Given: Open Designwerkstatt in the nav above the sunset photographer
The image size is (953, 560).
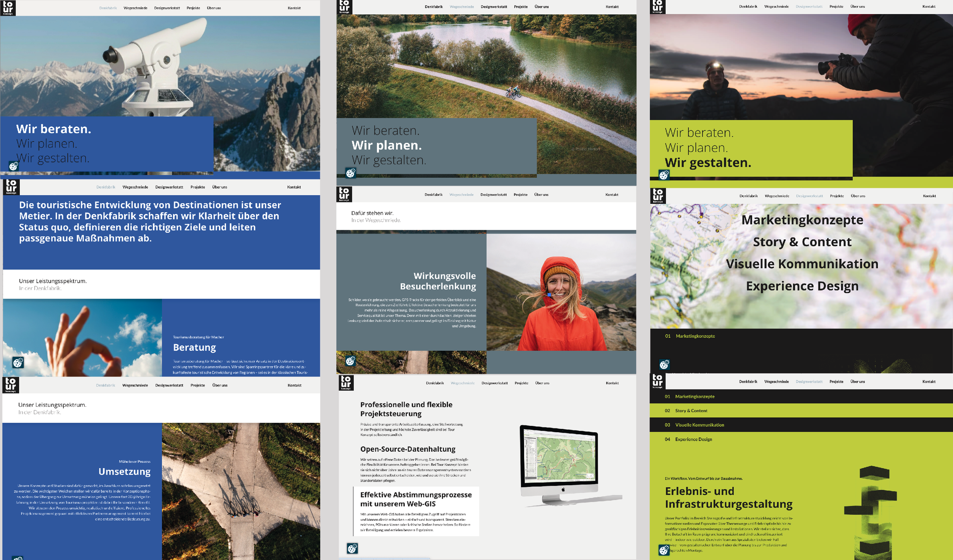Looking at the screenshot, I should [809, 6].
